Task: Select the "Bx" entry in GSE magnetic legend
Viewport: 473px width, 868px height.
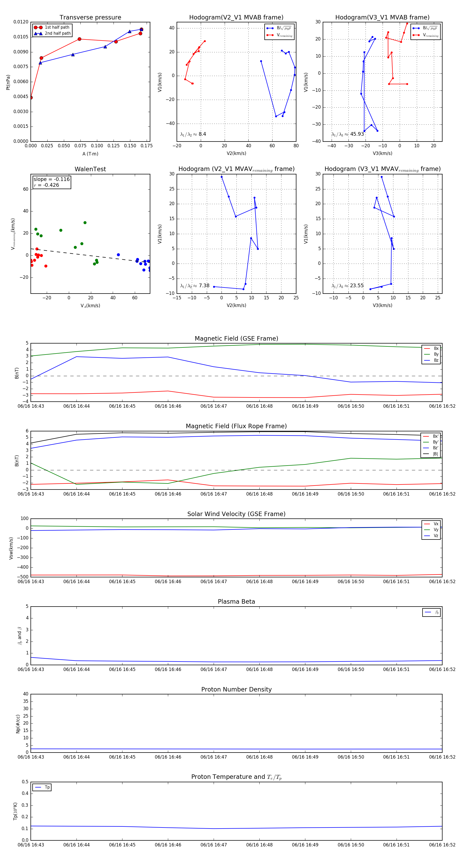Action: [431, 349]
